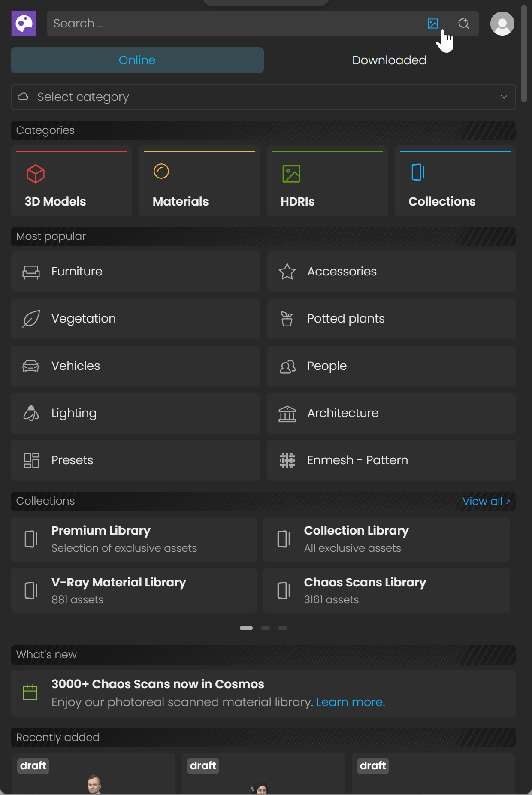Browse Vehicles assets

[136, 366]
